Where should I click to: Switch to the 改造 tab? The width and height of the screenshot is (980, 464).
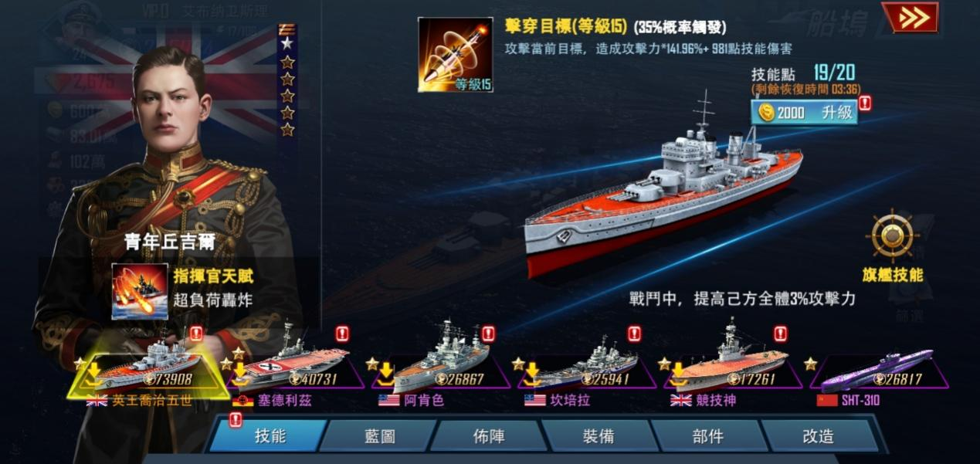coord(819,436)
